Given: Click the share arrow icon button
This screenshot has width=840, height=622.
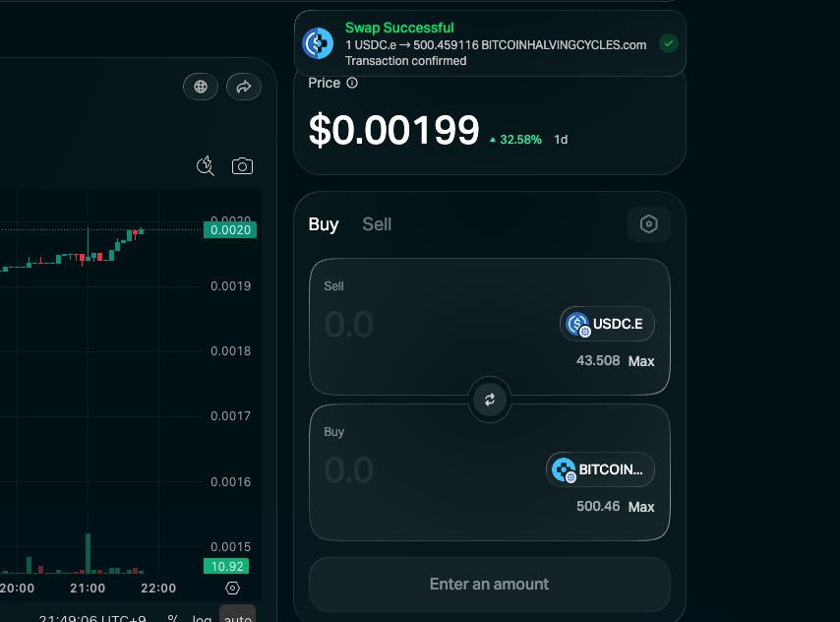Looking at the screenshot, I should (244, 87).
